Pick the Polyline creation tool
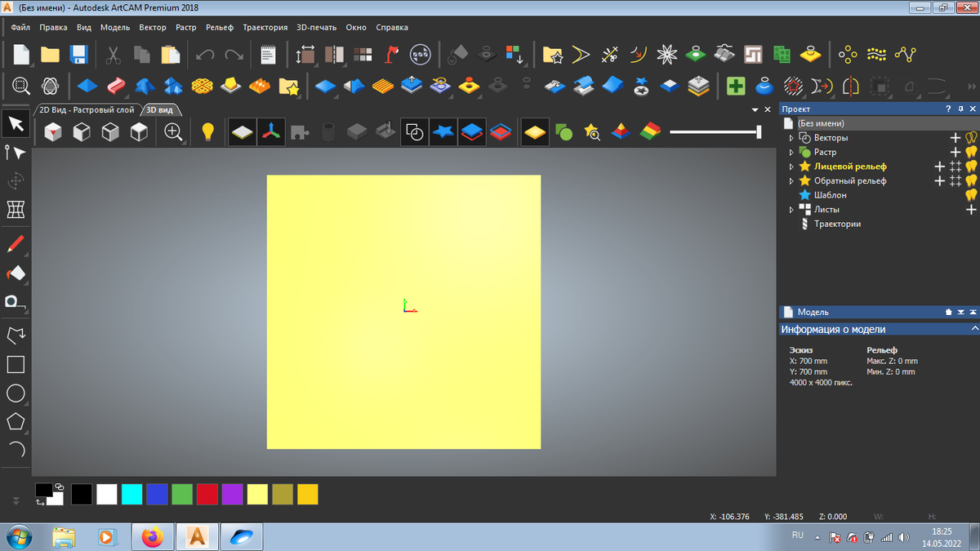This screenshot has height=551, width=980. click(x=16, y=335)
